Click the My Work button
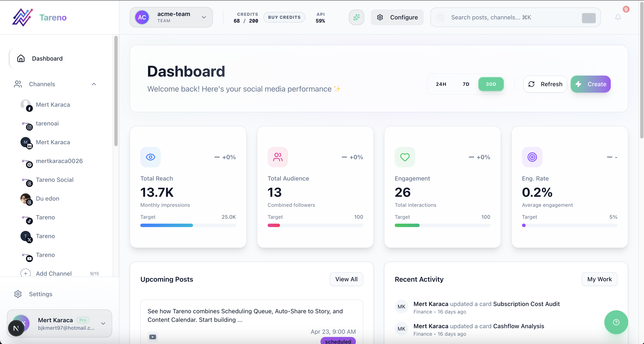Screen dimensions: 644x344 pos(599,279)
